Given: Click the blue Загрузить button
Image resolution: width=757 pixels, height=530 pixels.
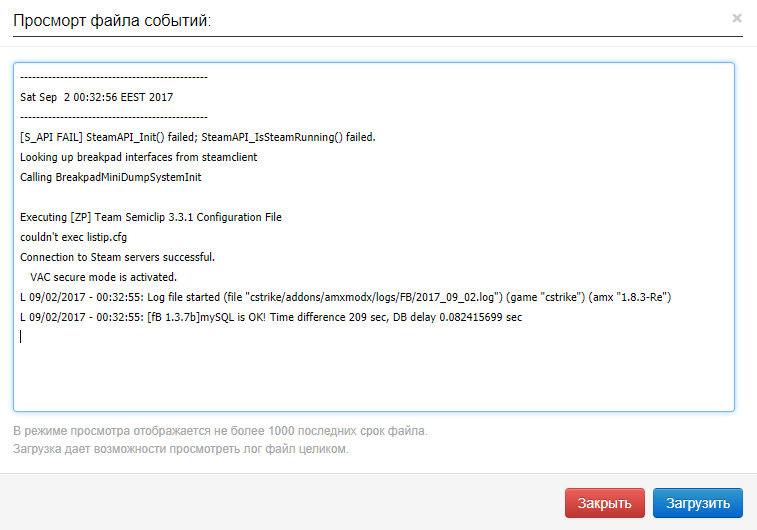Looking at the screenshot, I should [698, 503].
